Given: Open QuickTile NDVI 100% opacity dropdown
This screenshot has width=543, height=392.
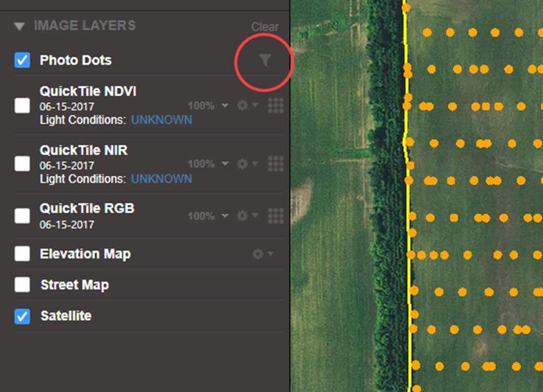Looking at the screenshot, I should click(208, 105).
